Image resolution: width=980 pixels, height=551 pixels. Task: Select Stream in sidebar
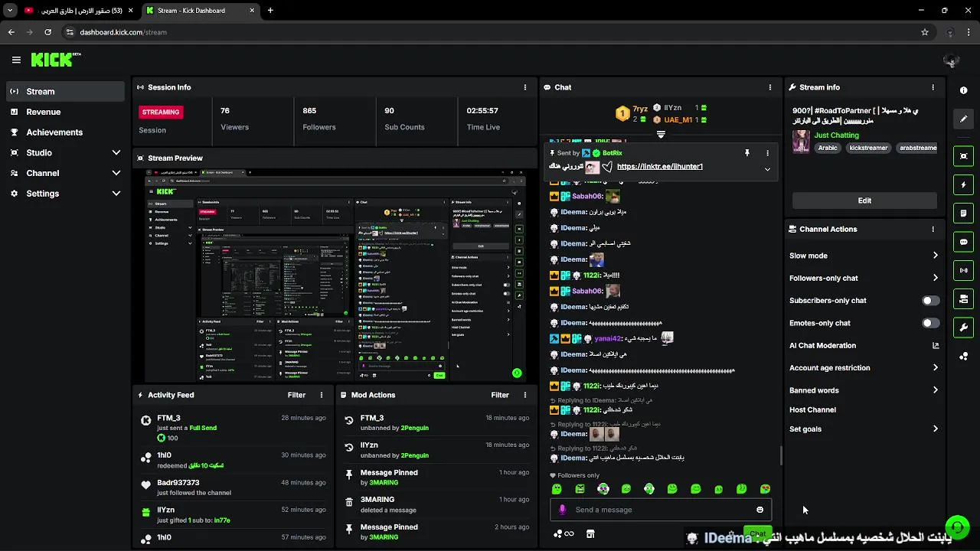pos(65,91)
